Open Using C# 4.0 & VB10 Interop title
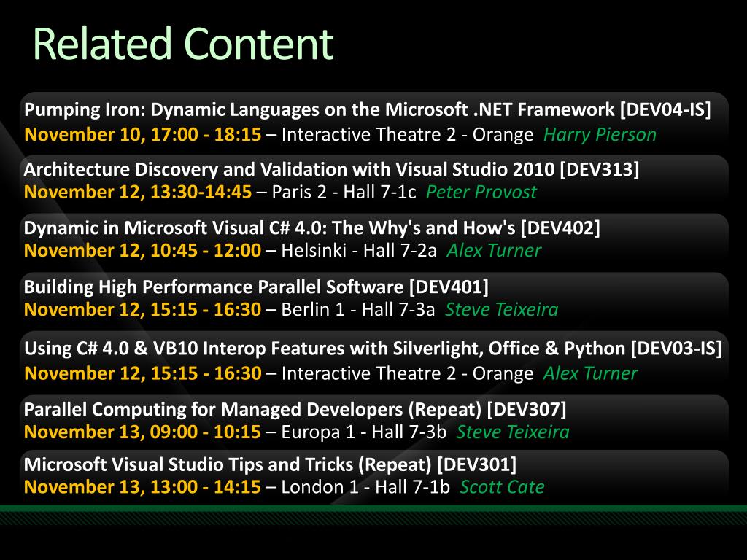The image size is (747, 560). [x=373, y=349]
